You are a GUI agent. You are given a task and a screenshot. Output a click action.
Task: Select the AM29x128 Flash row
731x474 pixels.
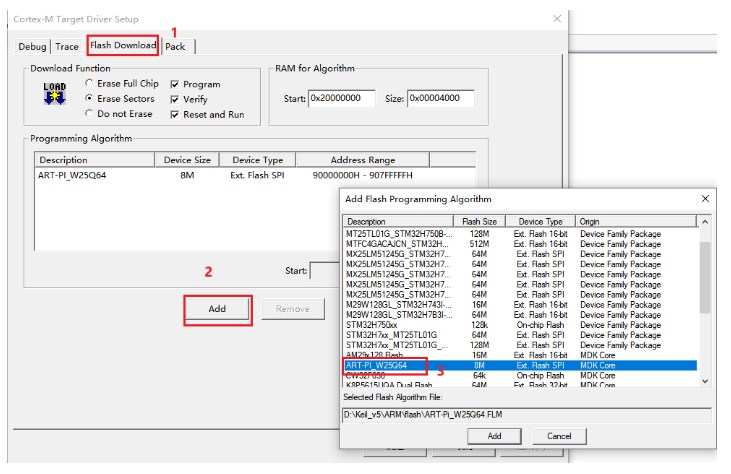pyautogui.click(x=520, y=355)
